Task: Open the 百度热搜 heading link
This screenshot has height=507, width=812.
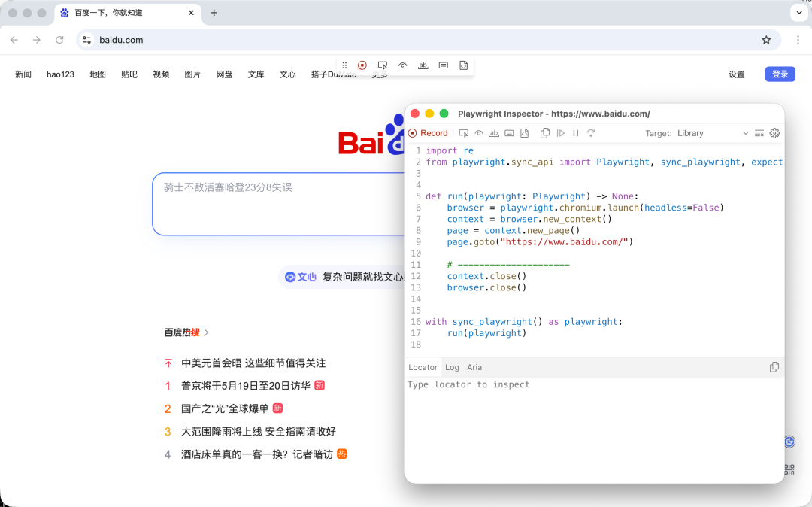Action: point(182,332)
